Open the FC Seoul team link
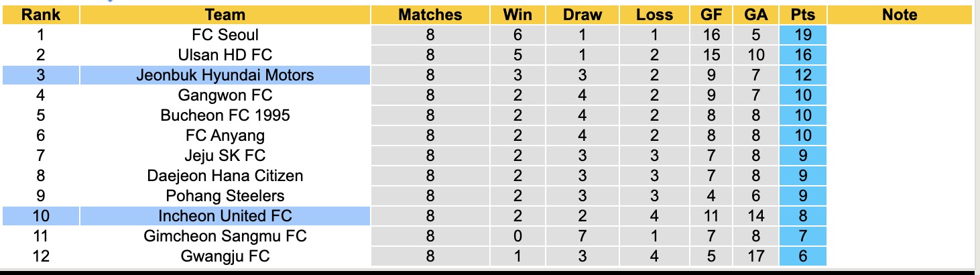 pyautogui.click(x=225, y=35)
